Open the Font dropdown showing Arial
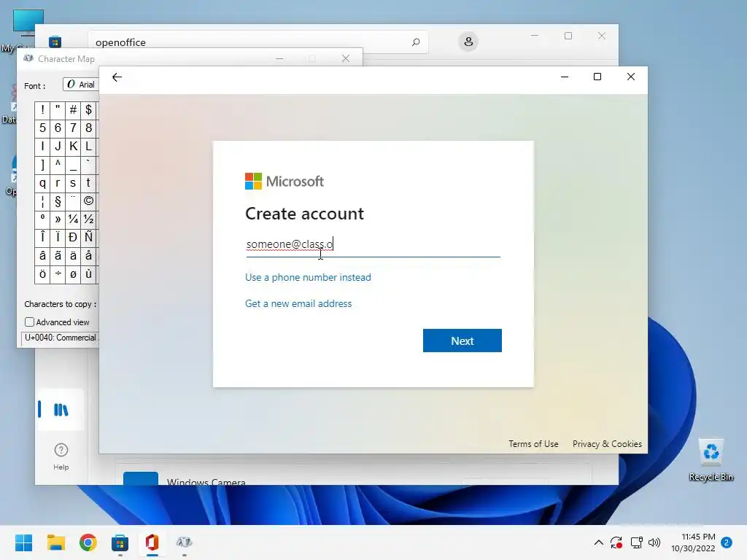The height and width of the screenshot is (560, 747). [81, 85]
